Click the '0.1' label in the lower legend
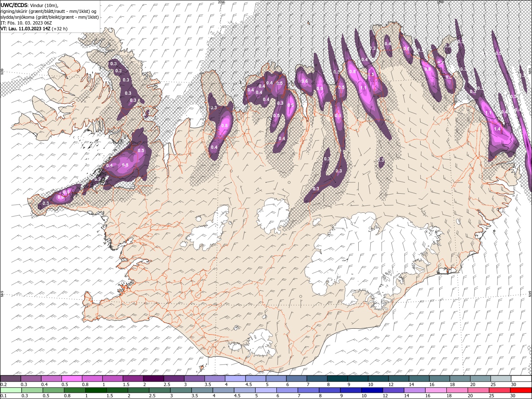The width and height of the screenshot is (532, 399). coord(3,396)
